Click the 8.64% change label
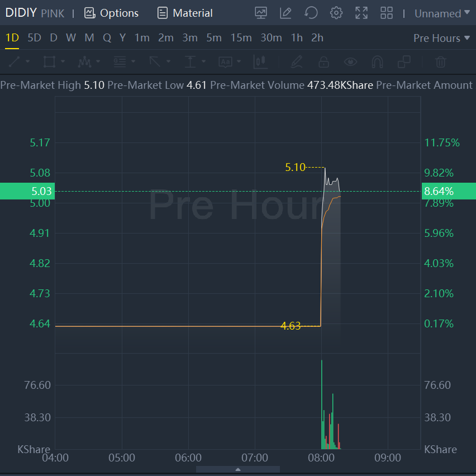Image resolution: width=476 pixels, height=476 pixels. pos(449,191)
